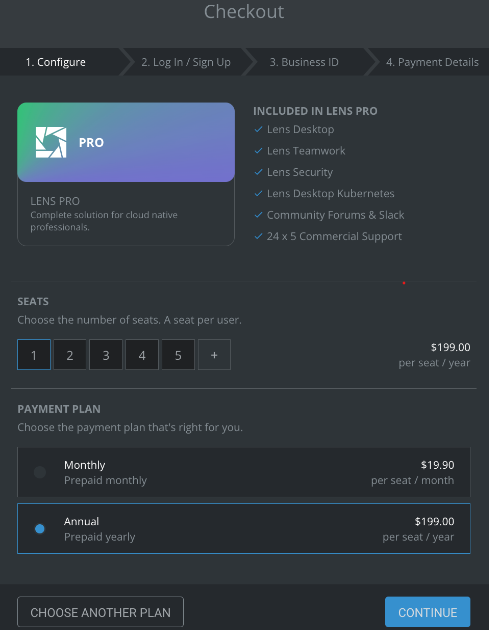The width and height of the screenshot is (489, 630).
Task: Click the checkmark beside Lens Desktop Kubernetes
Action: tap(258, 193)
